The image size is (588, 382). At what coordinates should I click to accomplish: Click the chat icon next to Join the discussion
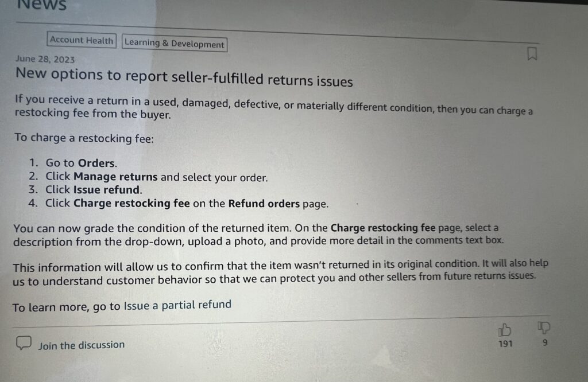click(x=23, y=344)
